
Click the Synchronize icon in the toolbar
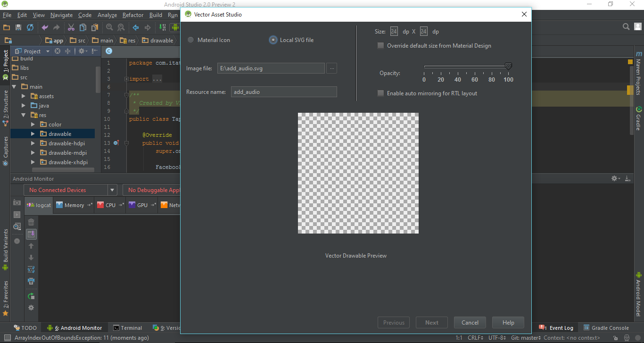30,27
